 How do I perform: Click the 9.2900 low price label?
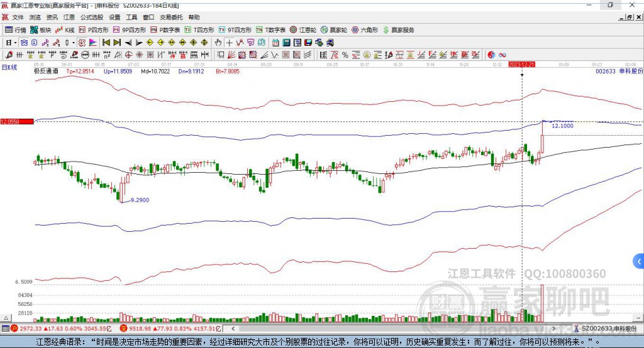tap(140, 200)
